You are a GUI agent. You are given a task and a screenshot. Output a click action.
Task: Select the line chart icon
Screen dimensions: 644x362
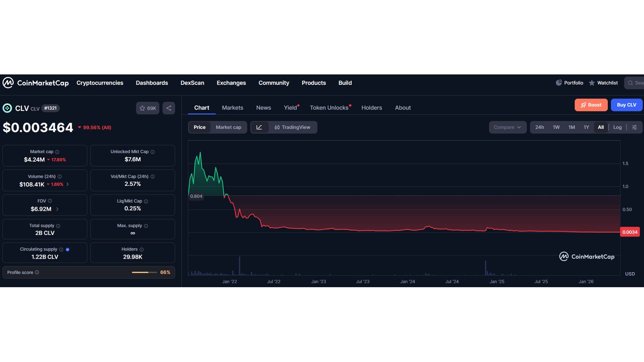point(259,127)
